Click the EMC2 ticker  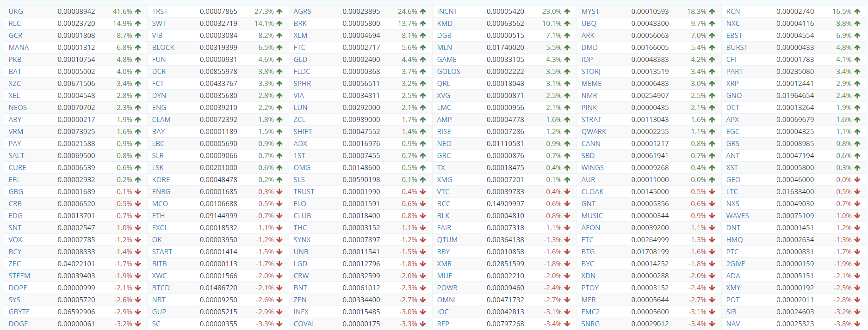click(590, 312)
